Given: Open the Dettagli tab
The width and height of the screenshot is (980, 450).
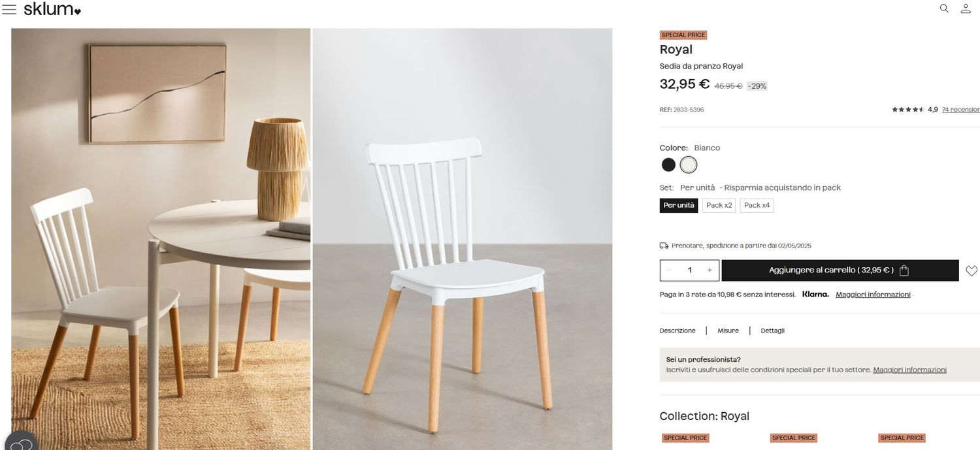Looking at the screenshot, I should pos(772,330).
